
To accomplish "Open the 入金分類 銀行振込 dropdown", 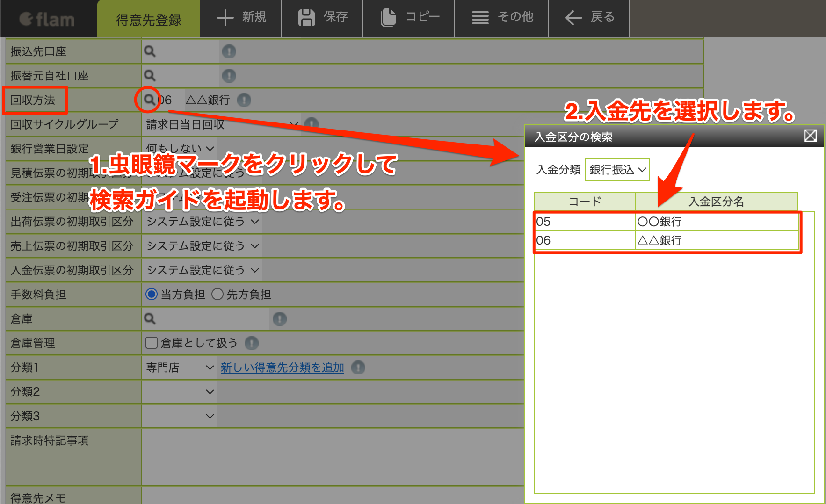I will pyautogui.click(x=617, y=169).
